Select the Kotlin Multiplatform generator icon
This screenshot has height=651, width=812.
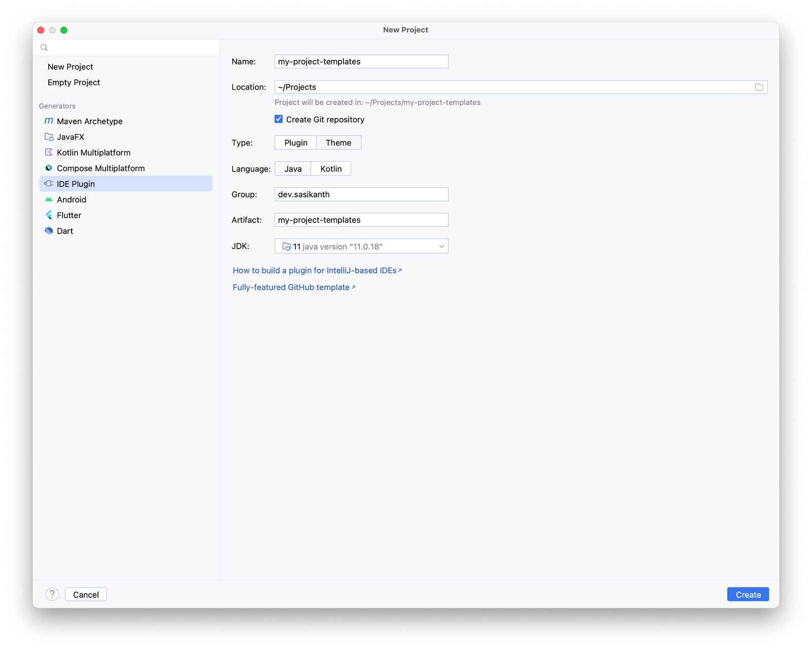[49, 152]
